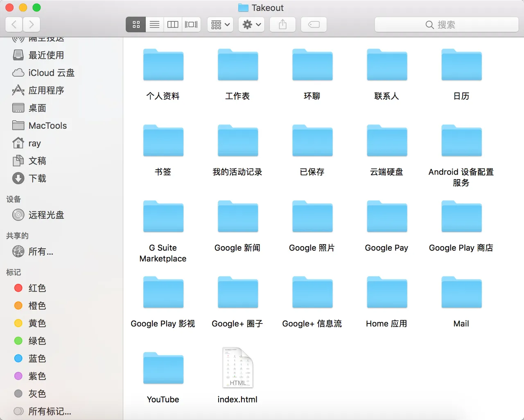Select the 绿色 green tag

pyautogui.click(x=30, y=341)
